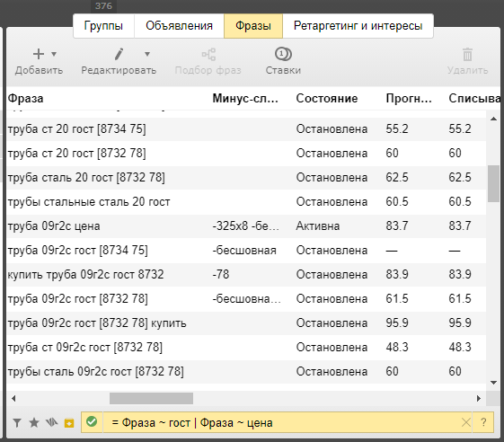Click the filter expression input field
This screenshot has width=504, height=442.
pos(283,422)
